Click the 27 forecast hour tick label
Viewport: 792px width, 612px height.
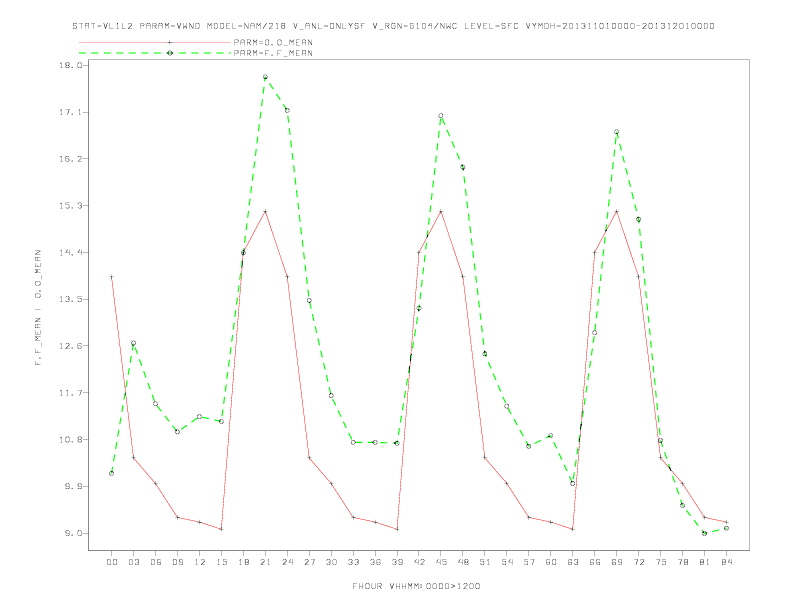[309, 562]
